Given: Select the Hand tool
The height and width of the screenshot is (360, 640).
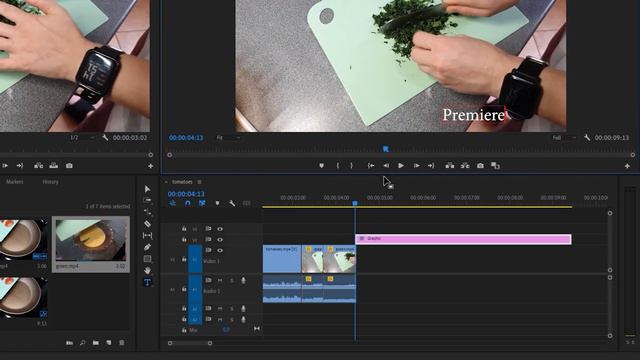Looking at the screenshot, I should pyautogui.click(x=147, y=271).
